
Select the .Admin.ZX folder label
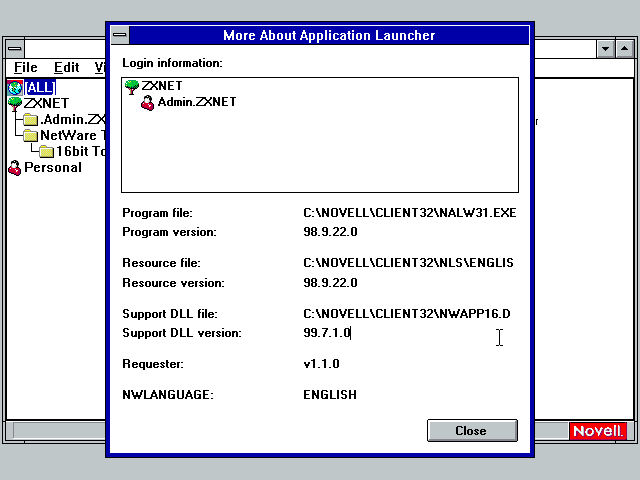click(72, 119)
